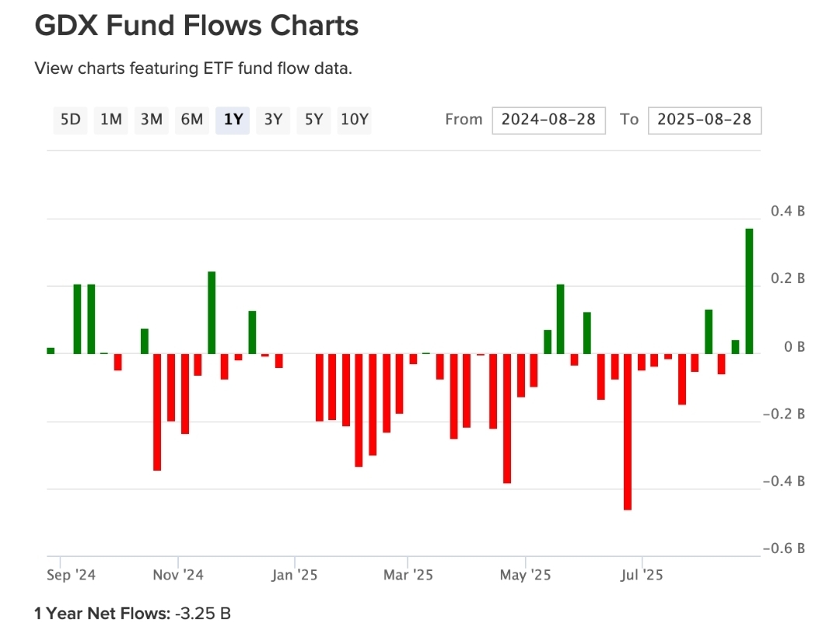This screenshot has width=840, height=641.
Task: Click the active 1Y range button
Action: 233,120
